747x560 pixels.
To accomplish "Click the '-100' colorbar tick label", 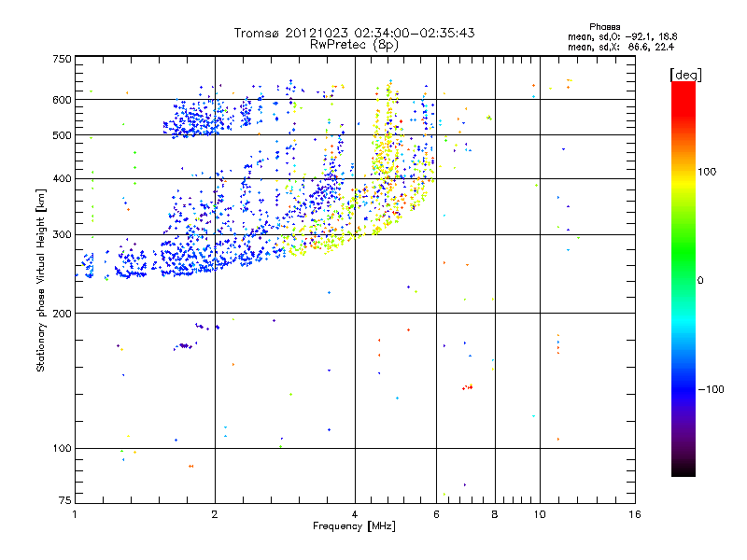I will pyautogui.click(x=712, y=389).
